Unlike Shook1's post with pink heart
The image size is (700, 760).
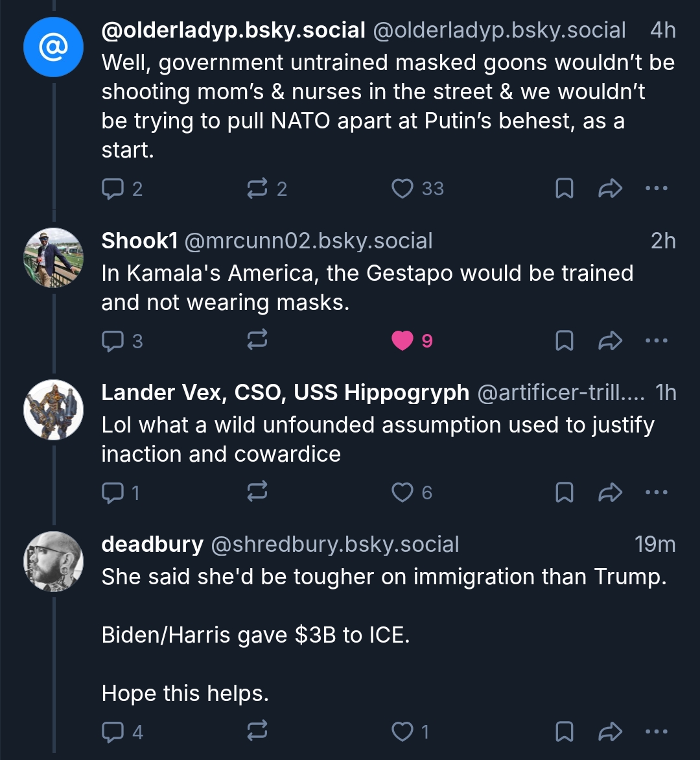click(402, 340)
